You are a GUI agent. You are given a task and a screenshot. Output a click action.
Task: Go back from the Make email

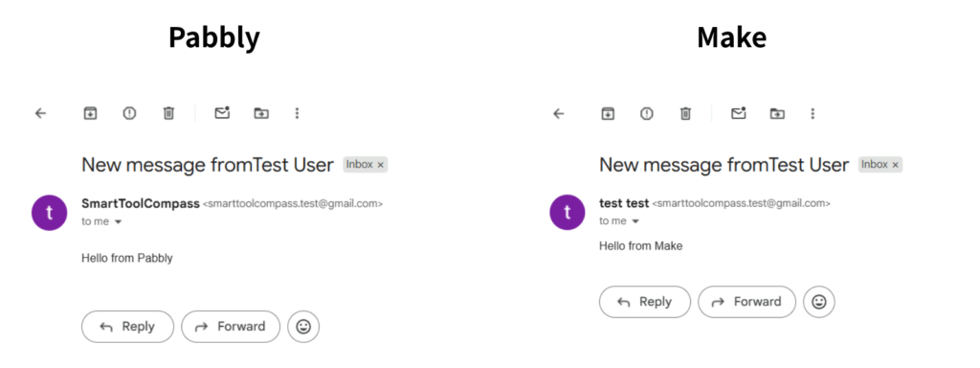559,113
